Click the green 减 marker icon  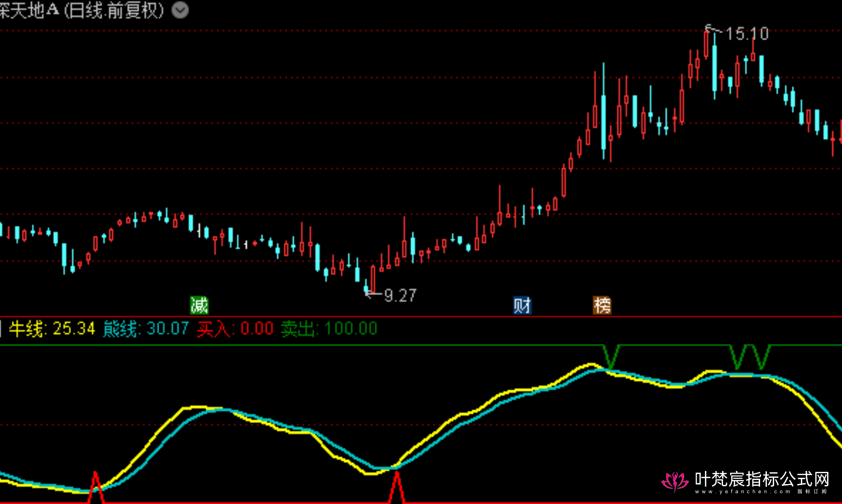(x=199, y=305)
